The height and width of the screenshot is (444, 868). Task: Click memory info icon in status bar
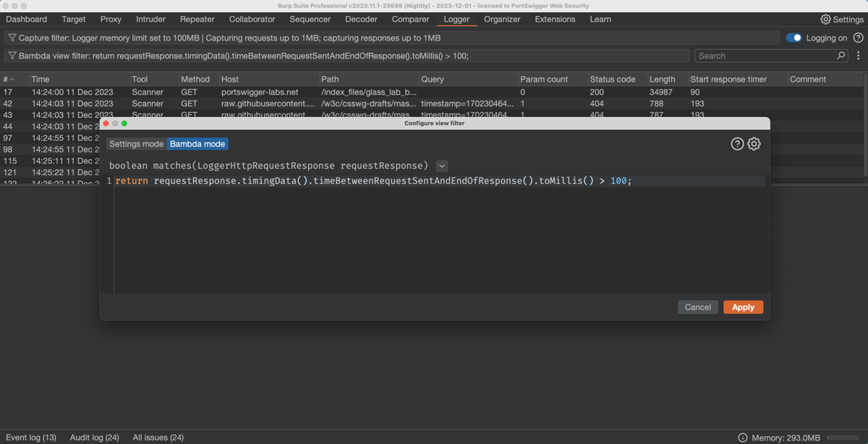coord(743,437)
